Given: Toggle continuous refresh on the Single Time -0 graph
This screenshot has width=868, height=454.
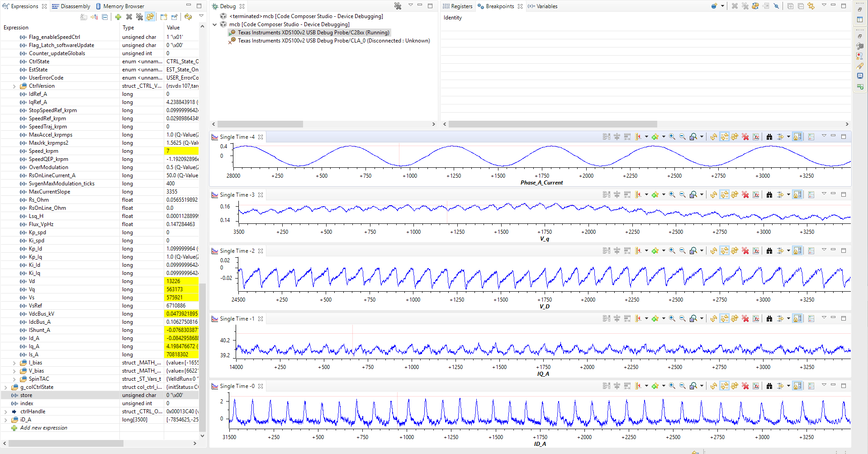Looking at the screenshot, I should pos(725,386).
